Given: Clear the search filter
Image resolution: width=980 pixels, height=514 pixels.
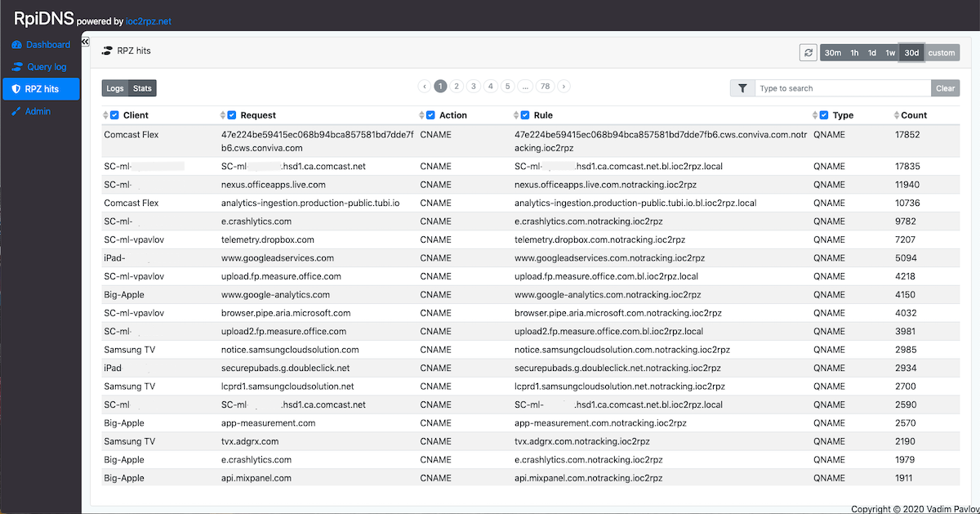Looking at the screenshot, I should click(946, 88).
